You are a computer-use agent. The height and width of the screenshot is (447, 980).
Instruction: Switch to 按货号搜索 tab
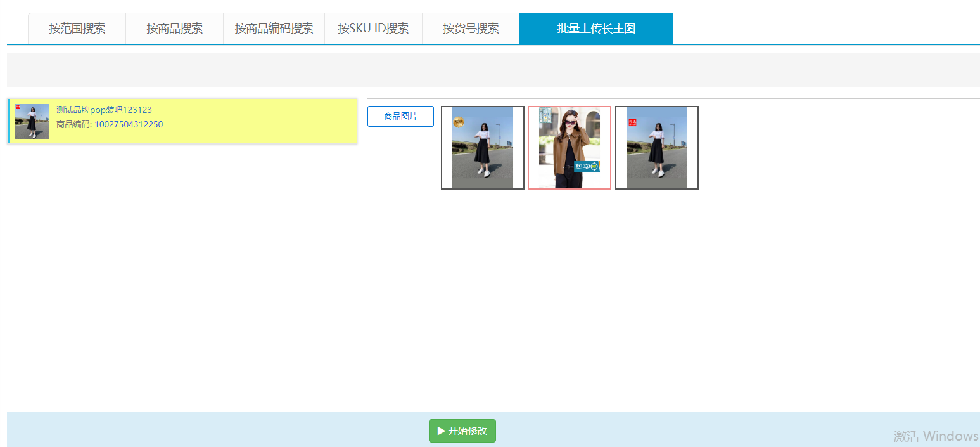pyautogui.click(x=471, y=29)
